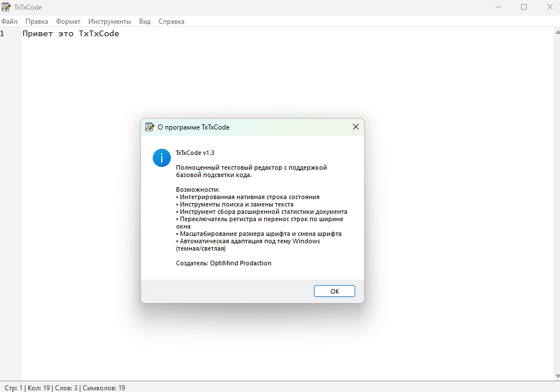The width and height of the screenshot is (560, 392).
Task: Click 'Стр: 1' in the status bar
Action: pyautogui.click(x=14, y=387)
